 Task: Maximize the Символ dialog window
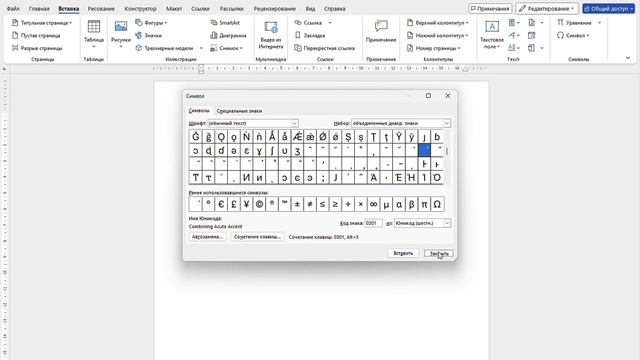pos(428,96)
